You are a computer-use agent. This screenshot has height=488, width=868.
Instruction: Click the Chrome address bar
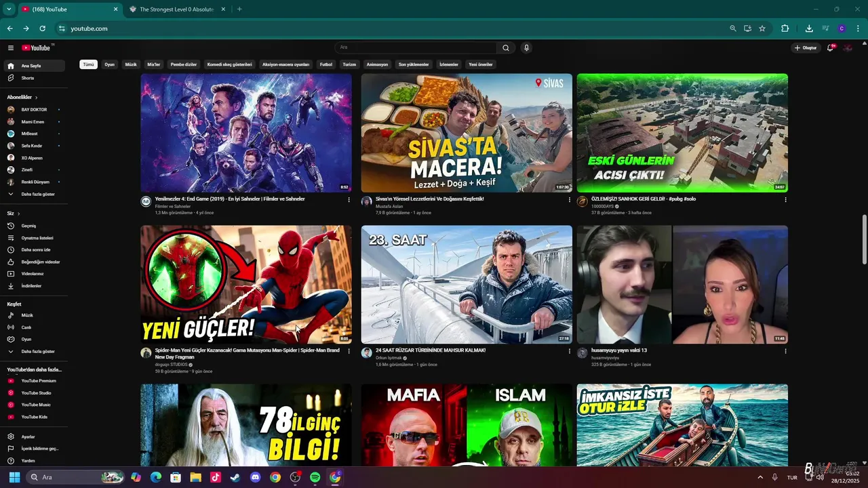[393, 28]
